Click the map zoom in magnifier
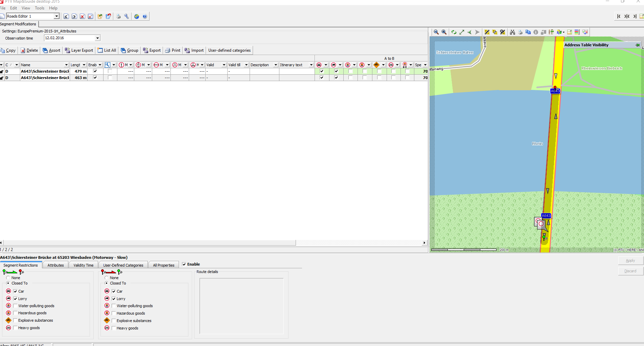The image size is (644, 346). (x=444, y=32)
